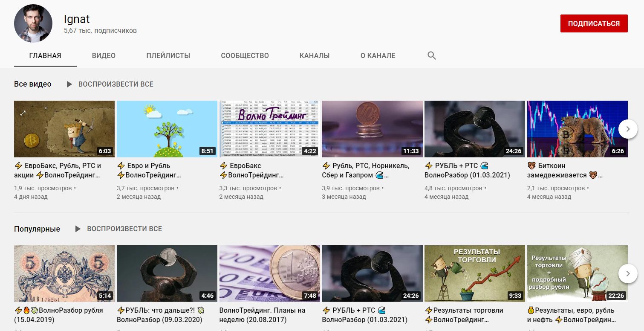Open the ПЛЕЙЛИСТЫ tab
Image resolution: width=644 pixels, height=331 pixels.
click(x=168, y=55)
